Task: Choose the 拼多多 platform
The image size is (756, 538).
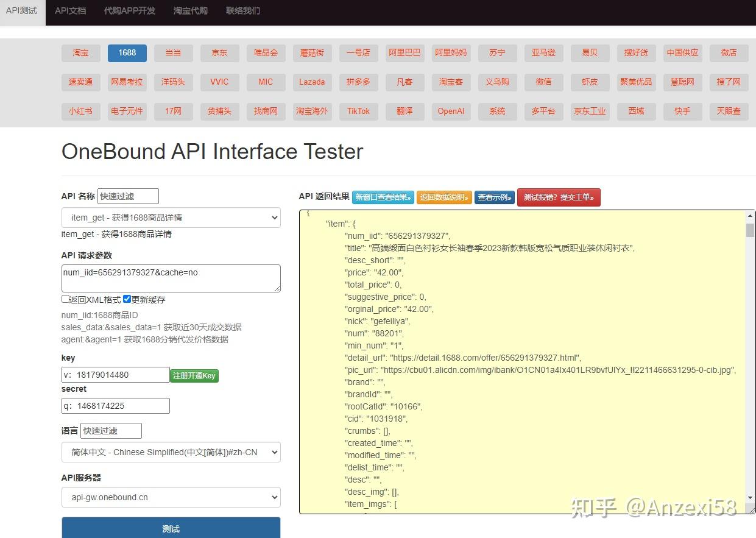Action: click(x=358, y=82)
